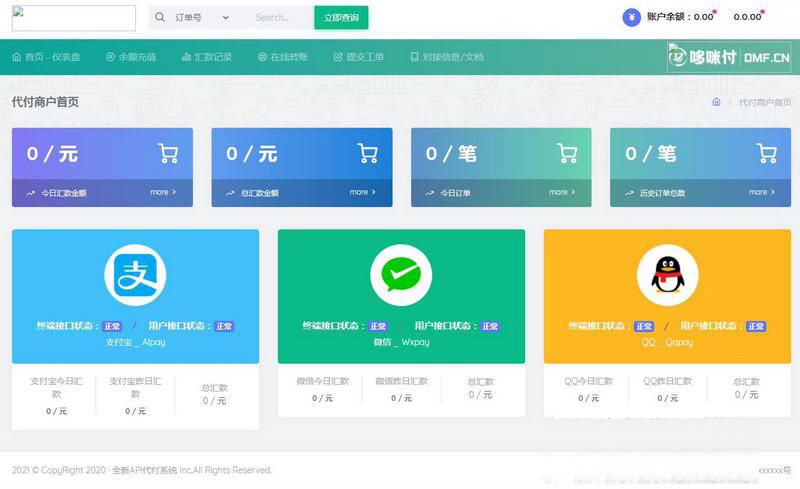Click the Alipay logo icon
This screenshot has width=800, height=489.
[x=135, y=275]
